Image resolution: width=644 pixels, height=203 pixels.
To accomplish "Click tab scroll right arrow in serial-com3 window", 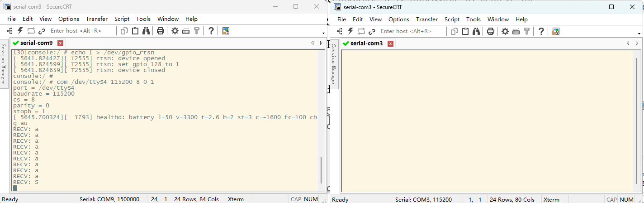I will coord(637,43).
